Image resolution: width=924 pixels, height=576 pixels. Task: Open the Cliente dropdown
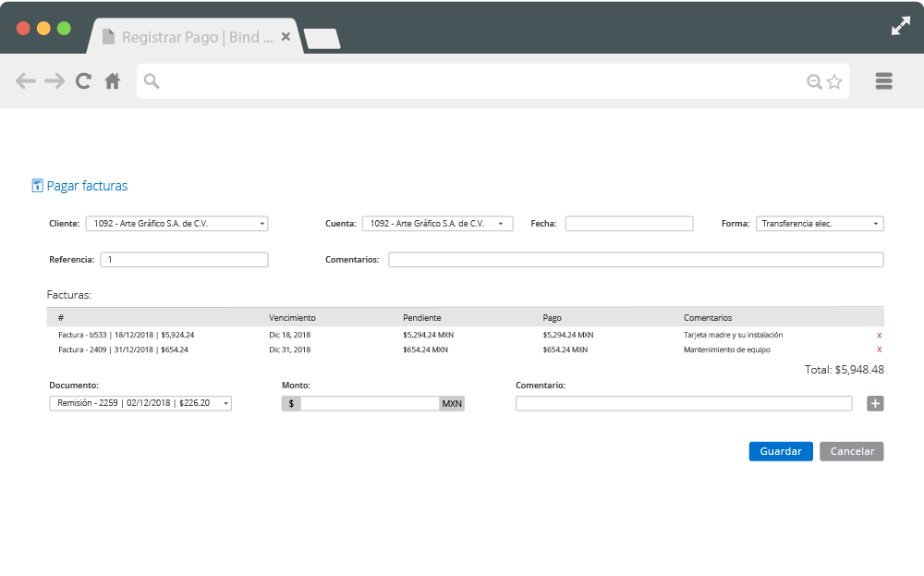[176, 224]
